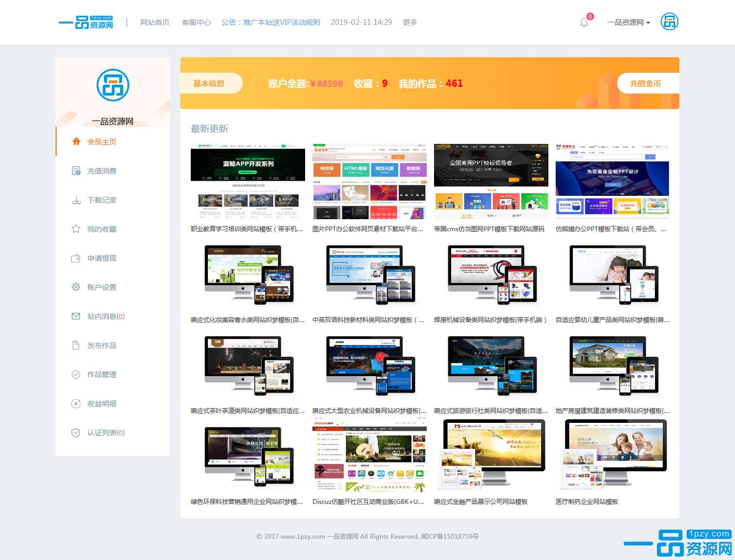This screenshot has height=560, width=735.
Task: Click the download icon beside 下载记录
Action: tap(76, 200)
